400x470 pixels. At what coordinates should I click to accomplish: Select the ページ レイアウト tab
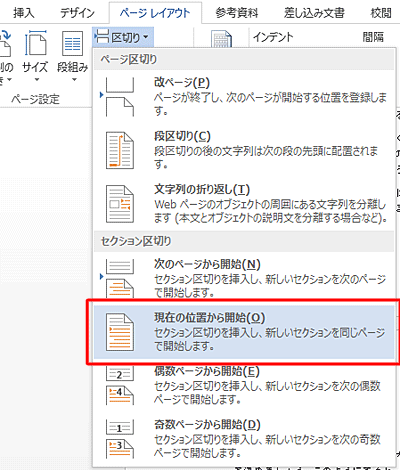[x=155, y=13]
